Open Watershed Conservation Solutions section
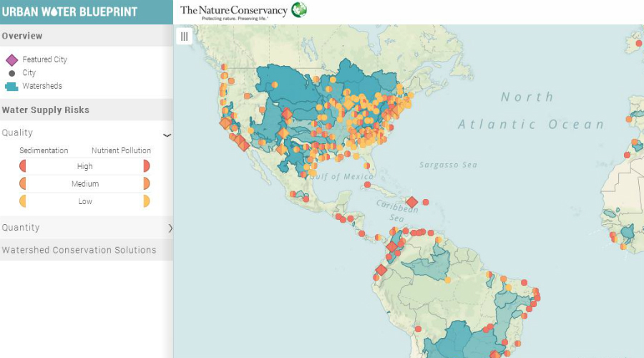This screenshot has width=644, height=358. 79,250
